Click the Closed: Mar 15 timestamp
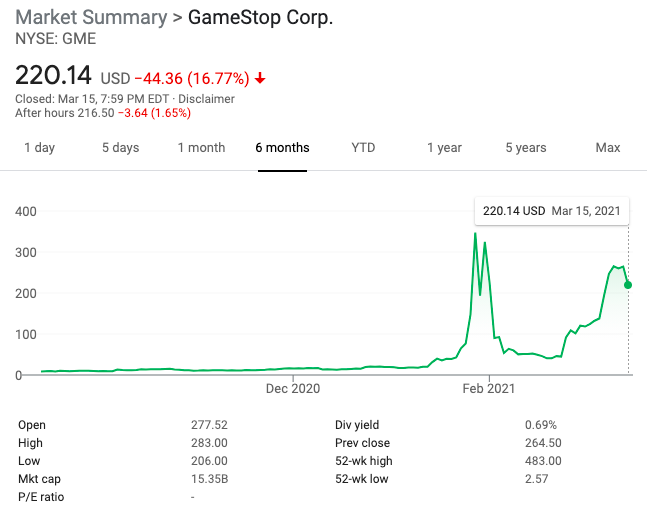 pyautogui.click(x=92, y=99)
